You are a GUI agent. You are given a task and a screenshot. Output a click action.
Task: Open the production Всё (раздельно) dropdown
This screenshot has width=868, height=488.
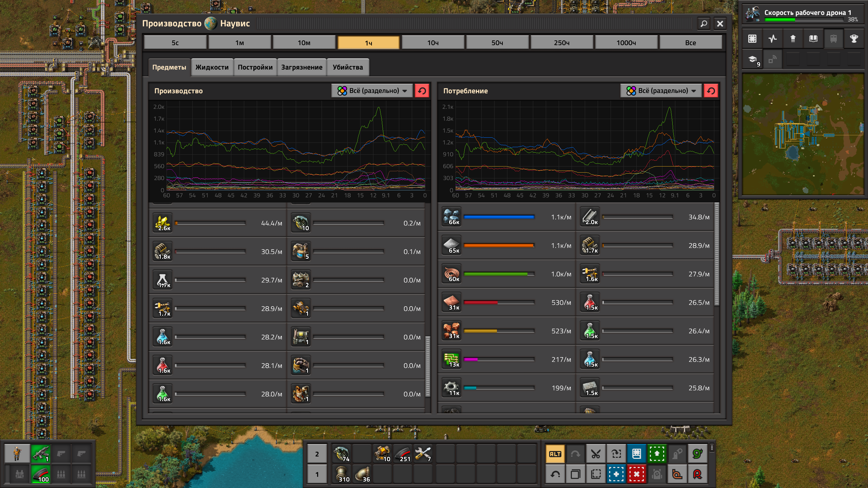pyautogui.click(x=372, y=91)
